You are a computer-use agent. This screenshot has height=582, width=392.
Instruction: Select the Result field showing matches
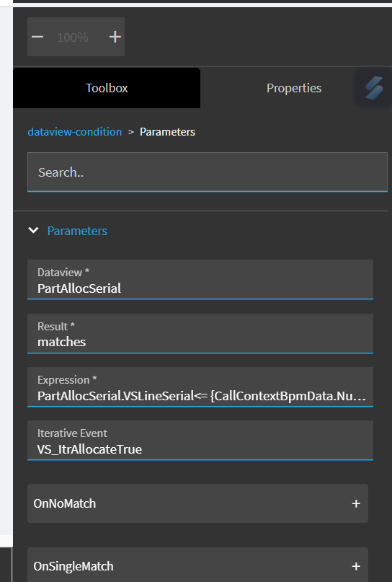pyautogui.click(x=200, y=334)
